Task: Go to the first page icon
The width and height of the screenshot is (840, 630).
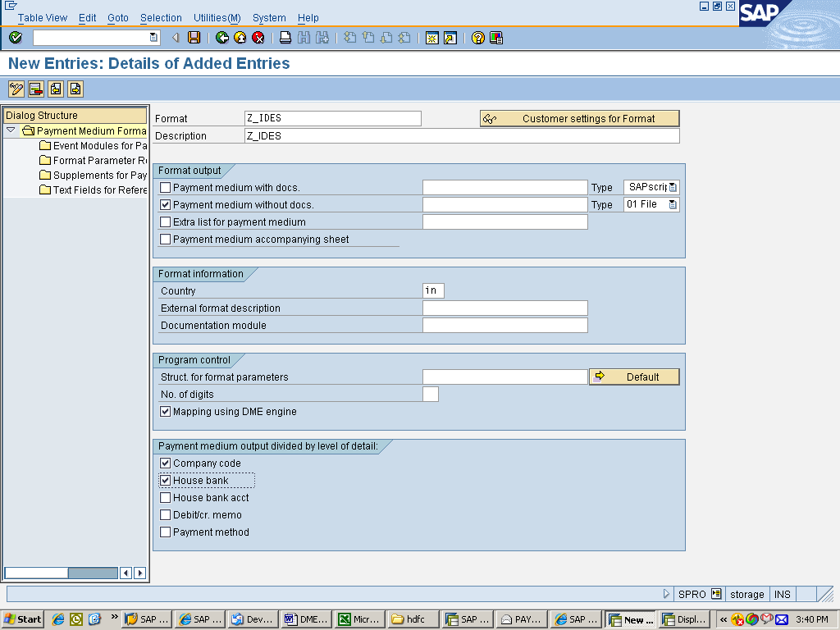Action: pos(349,38)
